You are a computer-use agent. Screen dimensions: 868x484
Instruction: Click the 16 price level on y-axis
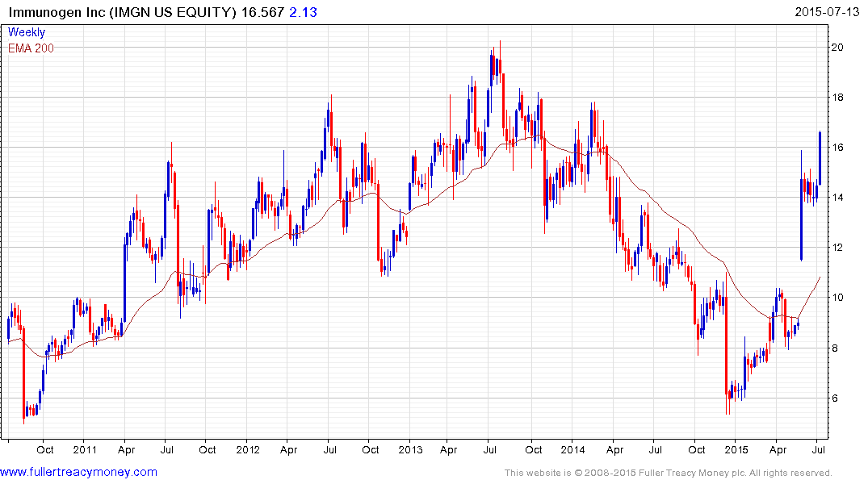839,148
